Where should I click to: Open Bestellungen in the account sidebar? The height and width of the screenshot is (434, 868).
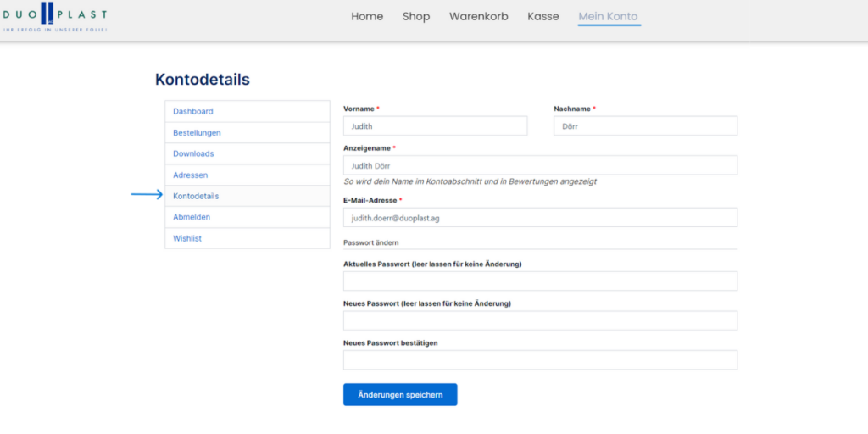pos(248,133)
